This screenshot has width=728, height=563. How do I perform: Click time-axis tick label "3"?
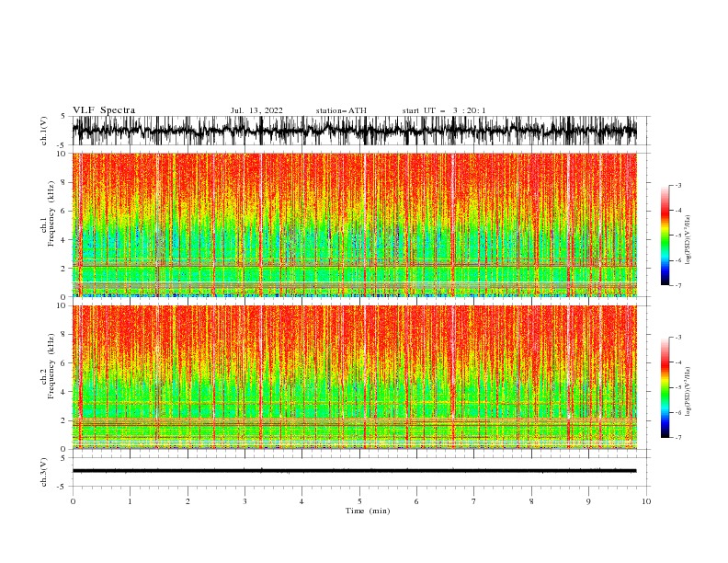coord(245,501)
